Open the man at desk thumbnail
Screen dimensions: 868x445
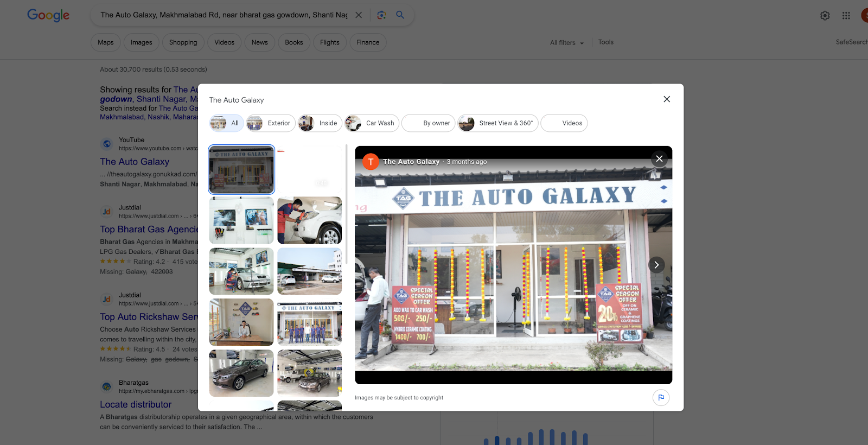tap(241, 322)
